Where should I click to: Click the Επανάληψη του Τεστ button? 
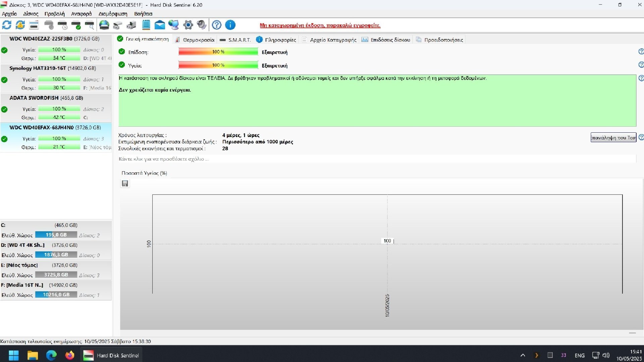(x=613, y=137)
